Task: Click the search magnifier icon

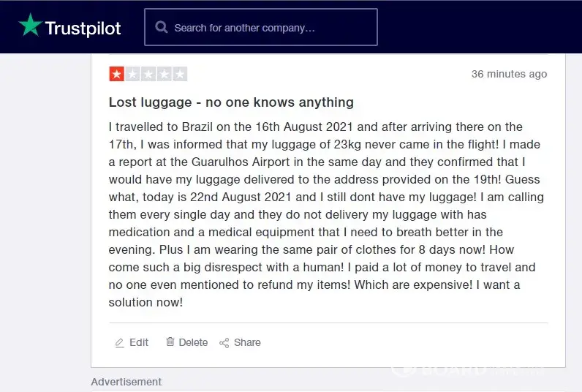Action: tap(162, 28)
